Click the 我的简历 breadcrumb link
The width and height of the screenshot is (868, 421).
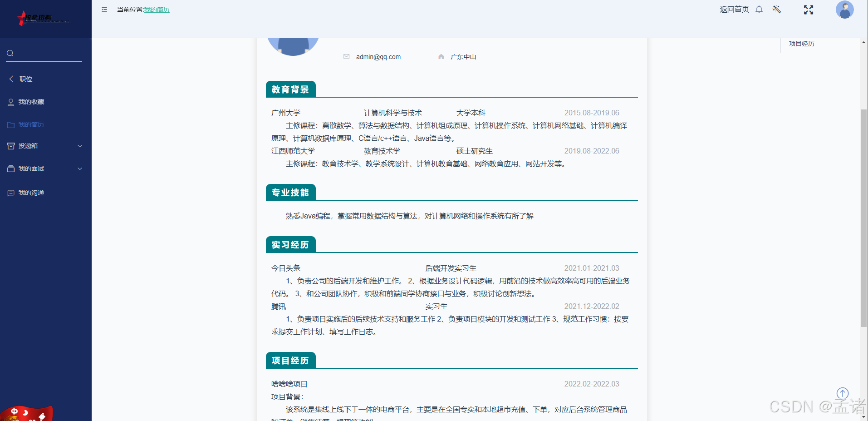pyautogui.click(x=157, y=10)
